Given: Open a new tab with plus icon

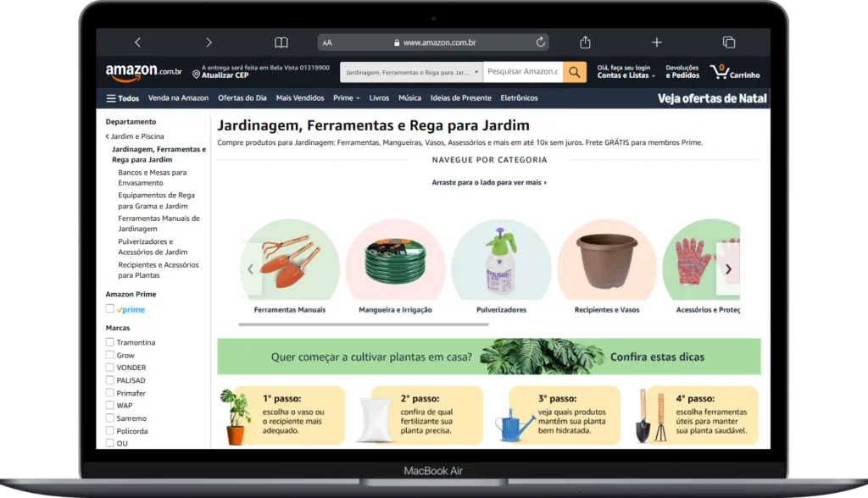Looking at the screenshot, I should [x=657, y=42].
